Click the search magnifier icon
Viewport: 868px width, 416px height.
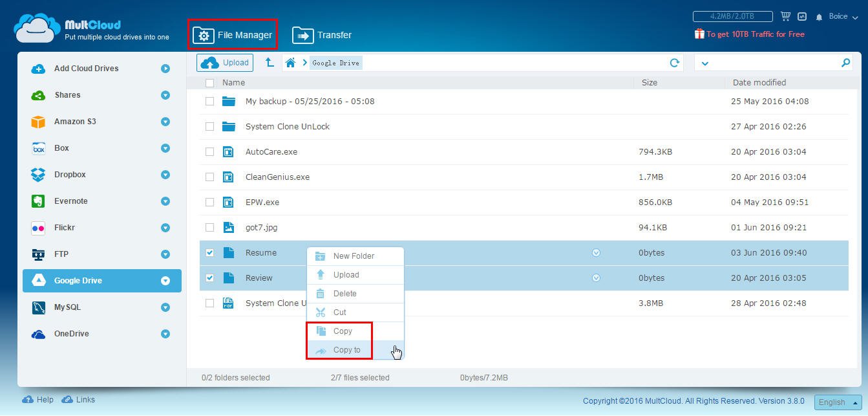point(845,63)
